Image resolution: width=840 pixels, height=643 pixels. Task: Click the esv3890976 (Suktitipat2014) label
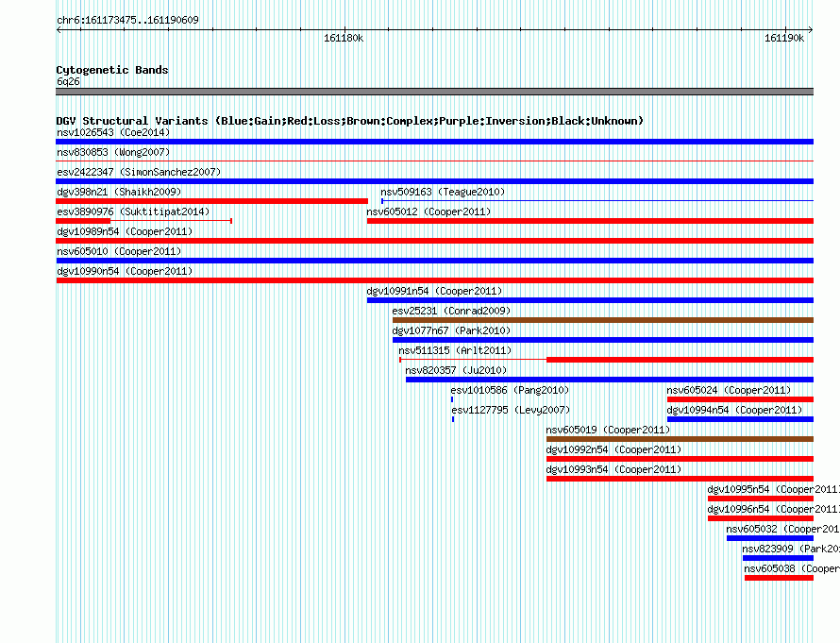click(133, 212)
